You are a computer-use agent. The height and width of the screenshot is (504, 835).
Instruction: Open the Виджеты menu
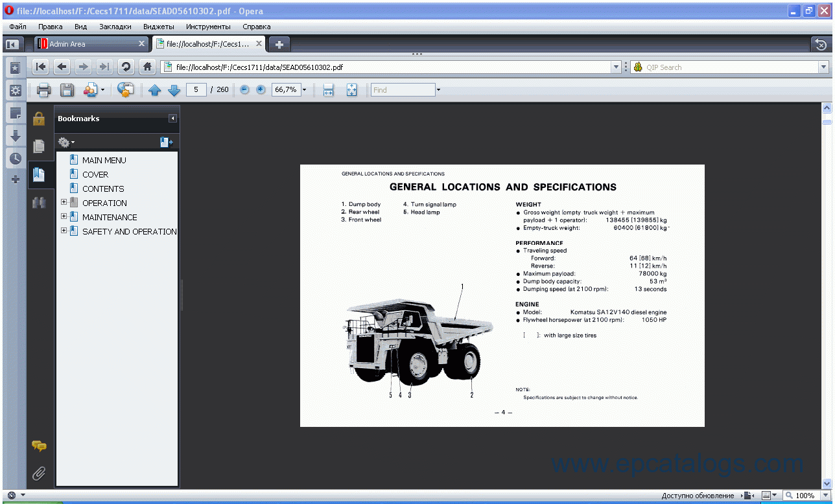coord(158,27)
